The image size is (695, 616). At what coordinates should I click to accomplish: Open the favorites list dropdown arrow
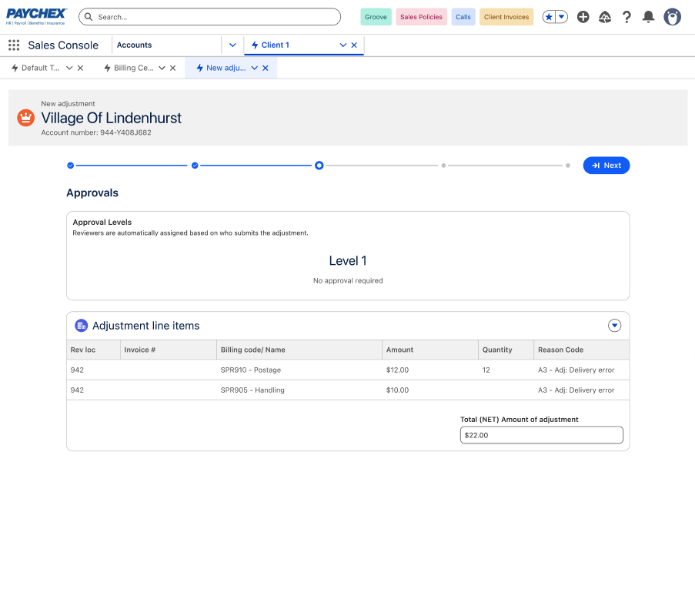[562, 17]
